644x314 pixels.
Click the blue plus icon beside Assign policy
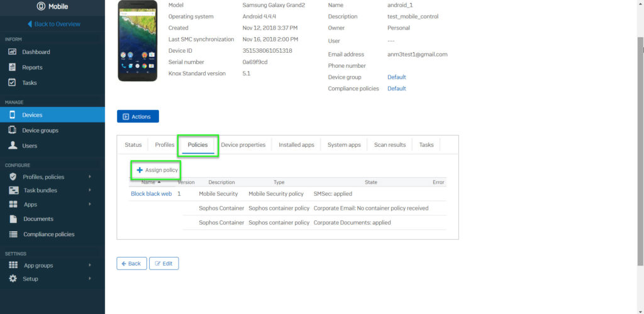point(140,170)
